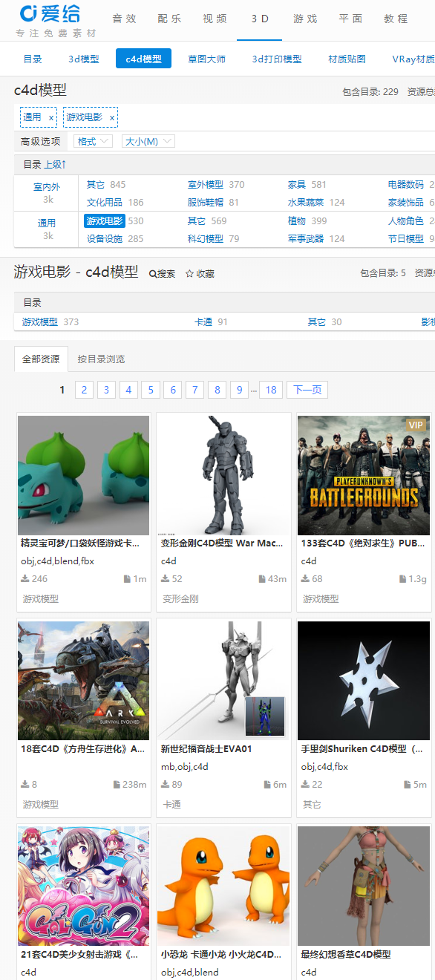Open the 配乐 top navigation menu
The width and height of the screenshot is (435, 980).
tap(170, 19)
